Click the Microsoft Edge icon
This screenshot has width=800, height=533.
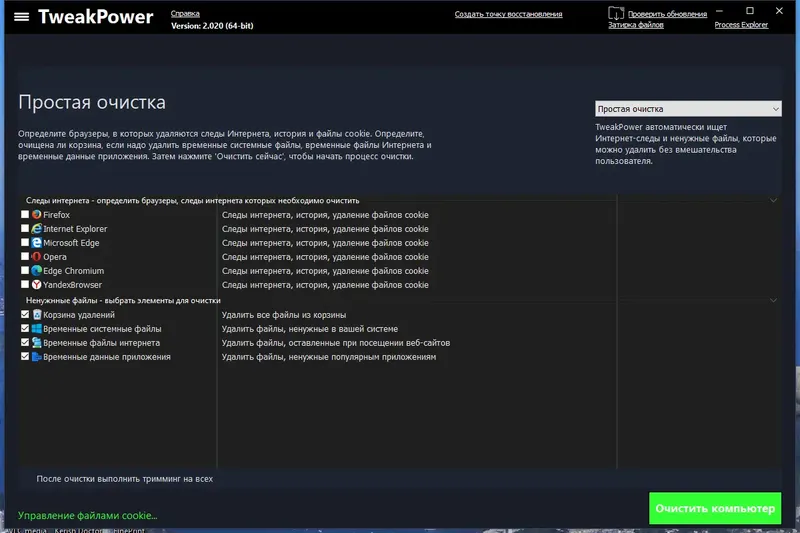37,243
